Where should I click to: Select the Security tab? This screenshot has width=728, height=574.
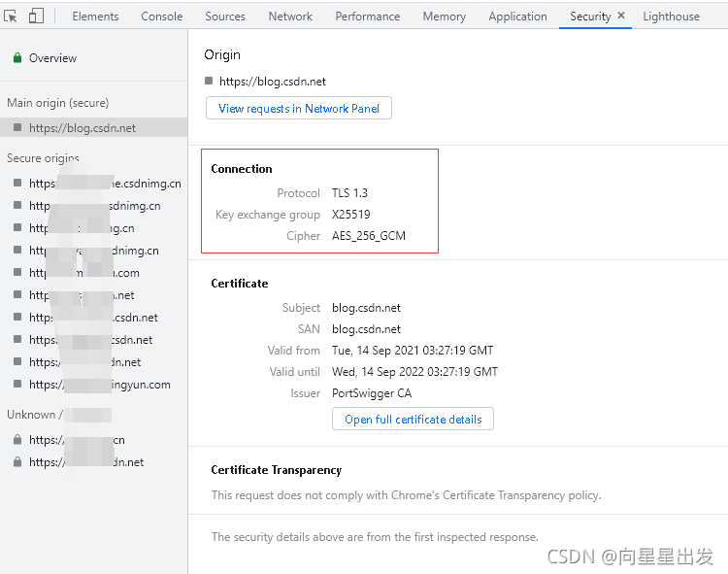(x=590, y=17)
